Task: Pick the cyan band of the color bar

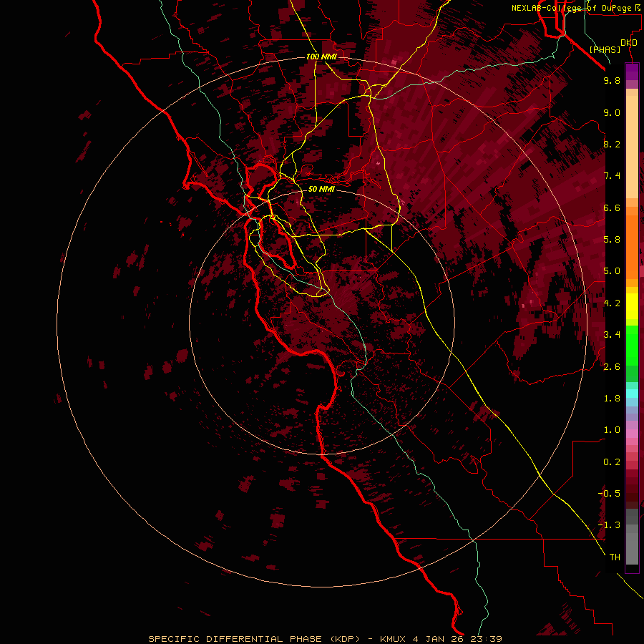Action: pos(632,394)
